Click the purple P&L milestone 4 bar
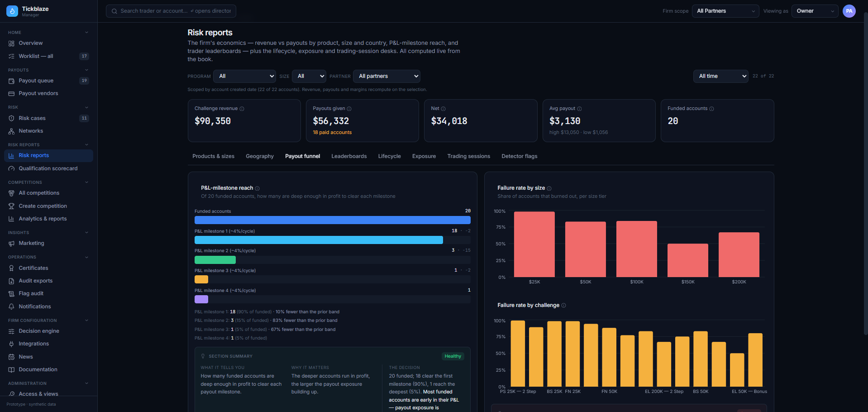 tap(201, 299)
